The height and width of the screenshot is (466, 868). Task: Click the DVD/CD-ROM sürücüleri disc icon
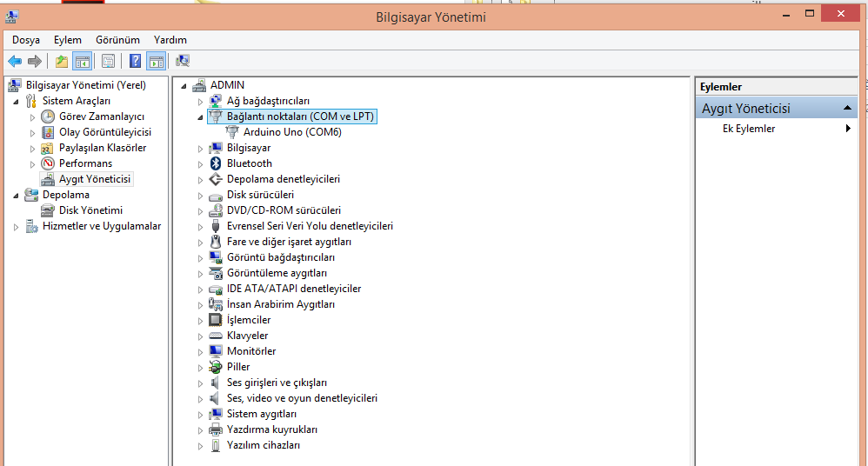coord(216,210)
